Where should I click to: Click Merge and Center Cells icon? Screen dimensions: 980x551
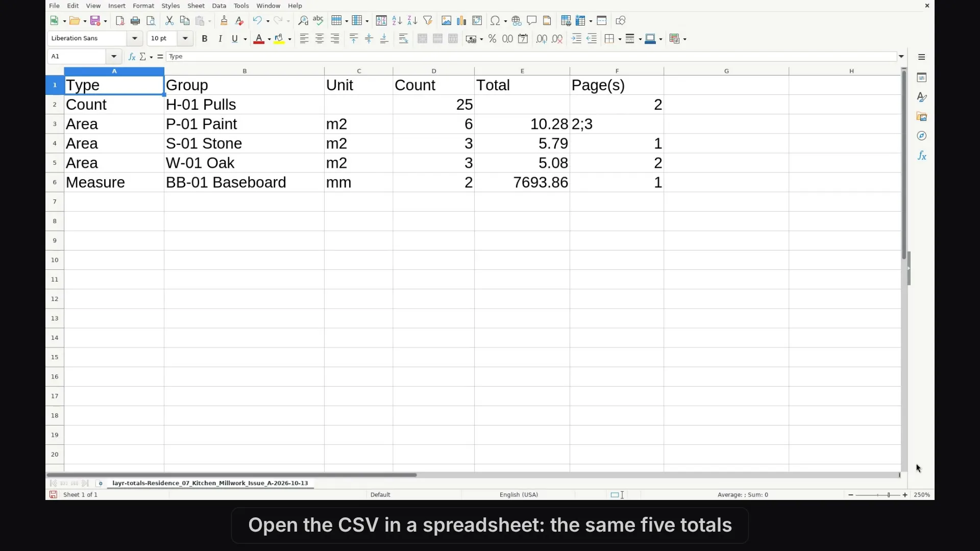click(x=422, y=39)
